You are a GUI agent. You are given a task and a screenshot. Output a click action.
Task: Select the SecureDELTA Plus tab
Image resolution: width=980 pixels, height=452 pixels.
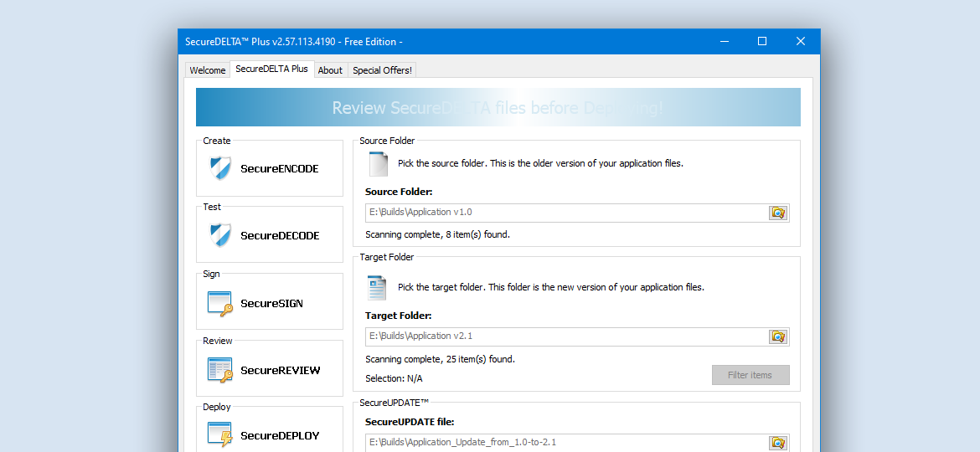pos(272,69)
